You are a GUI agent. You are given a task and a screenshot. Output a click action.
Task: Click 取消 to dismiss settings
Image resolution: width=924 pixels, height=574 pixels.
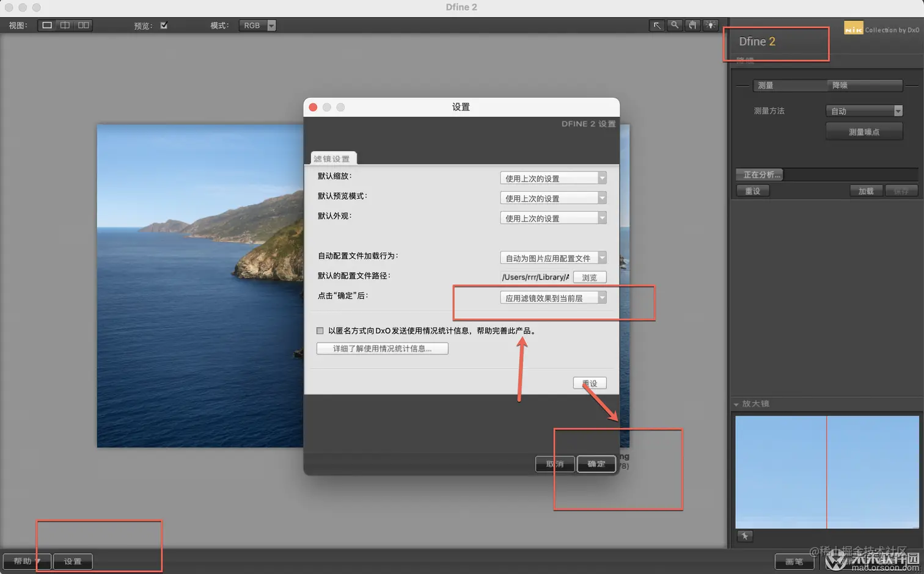click(555, 464)
